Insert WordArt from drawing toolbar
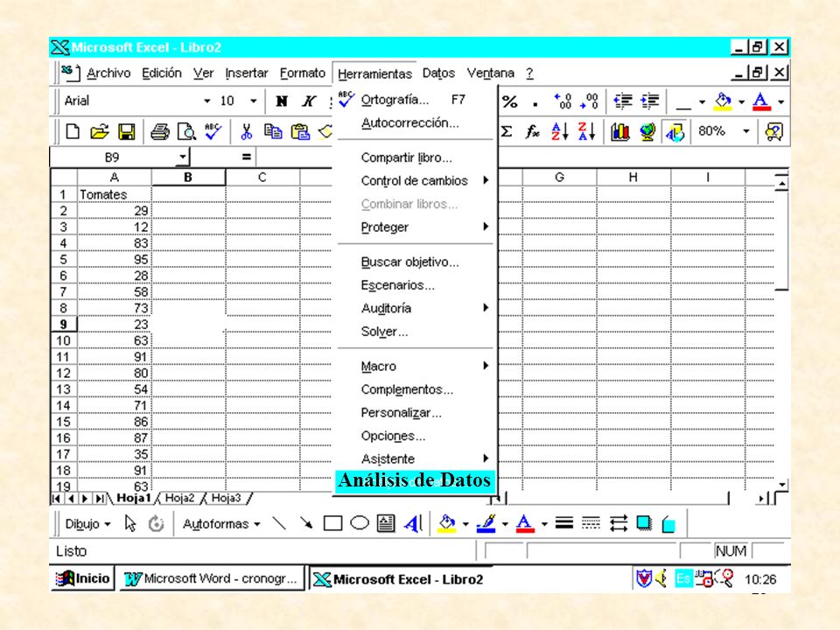The width and height of the screenshot is (840, 630). click(413, 523)
